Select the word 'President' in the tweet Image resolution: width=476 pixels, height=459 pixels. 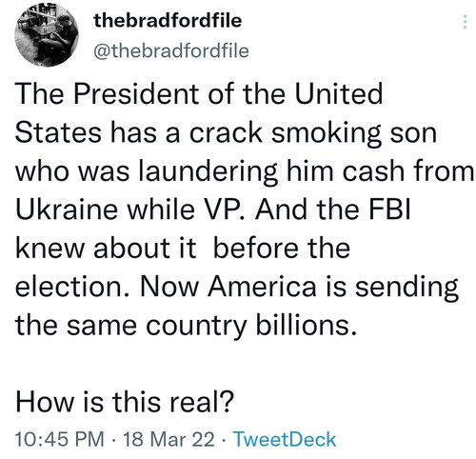[x=135, y=93]
